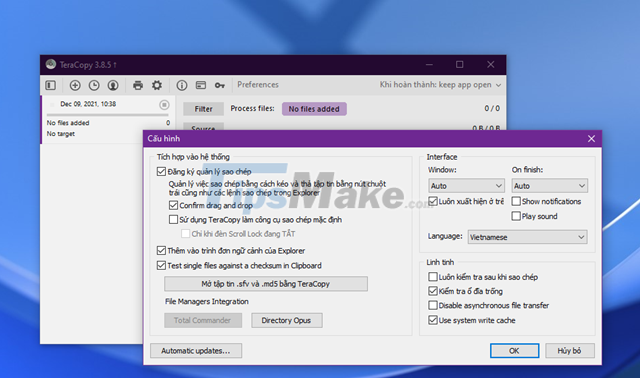
Task: Enable Luôn kiểm tra sau khi sao chép
Action: coord(433,277)
